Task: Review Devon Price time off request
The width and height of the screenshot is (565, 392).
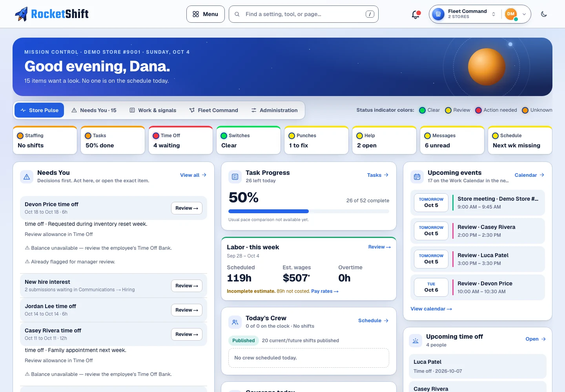Action: [187, 208]
